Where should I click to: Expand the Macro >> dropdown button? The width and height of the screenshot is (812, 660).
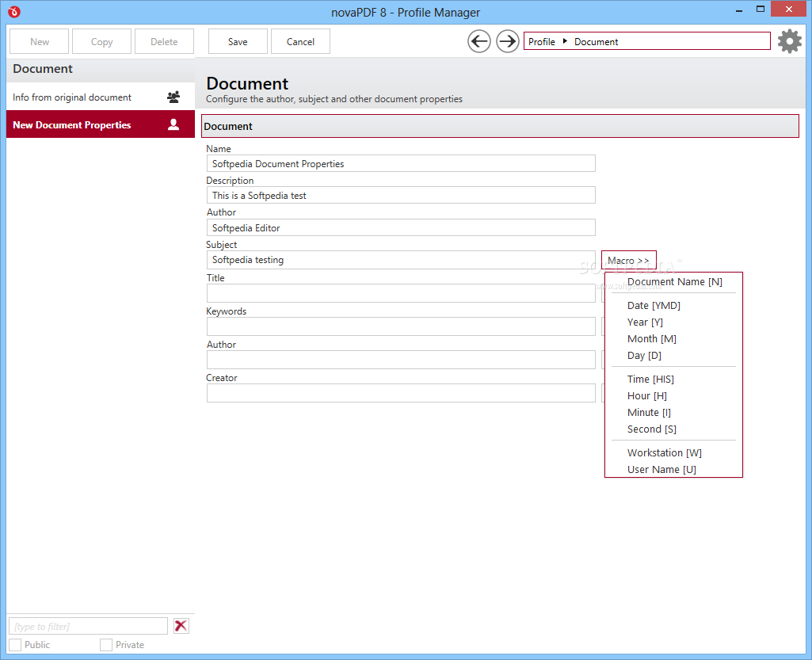[629, 260]
